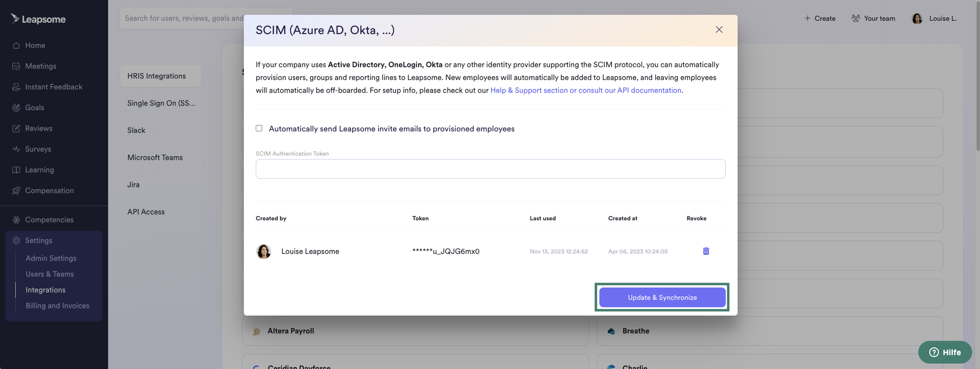The image size is (980, 369).
Task: Click the token value ******u_JQJG6mx0
Action: point(446,251)
